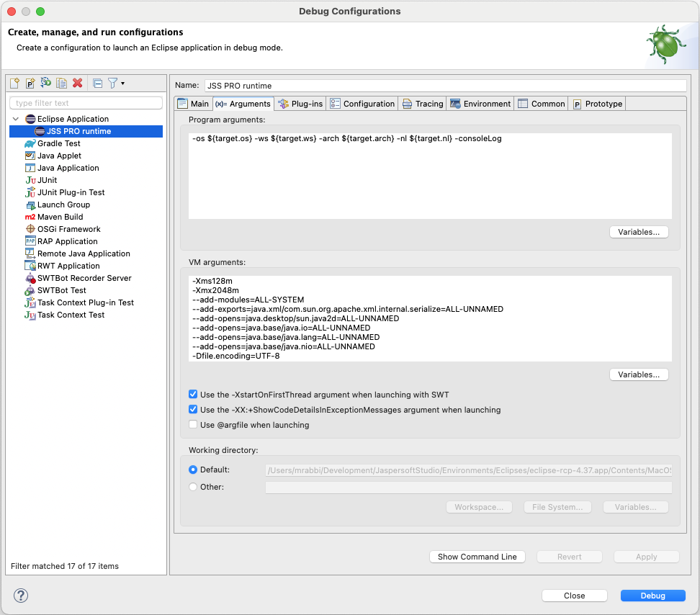This screenshot has width=700, height=615.
Task: Click the Show Command Line button
Action: (x=477, y=557)
